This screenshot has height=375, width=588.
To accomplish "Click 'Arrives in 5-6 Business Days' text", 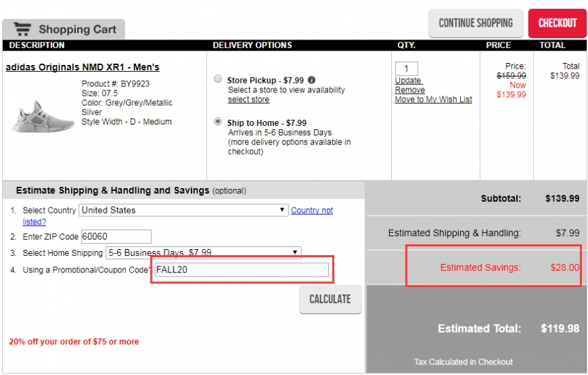I will coord(280,133).
